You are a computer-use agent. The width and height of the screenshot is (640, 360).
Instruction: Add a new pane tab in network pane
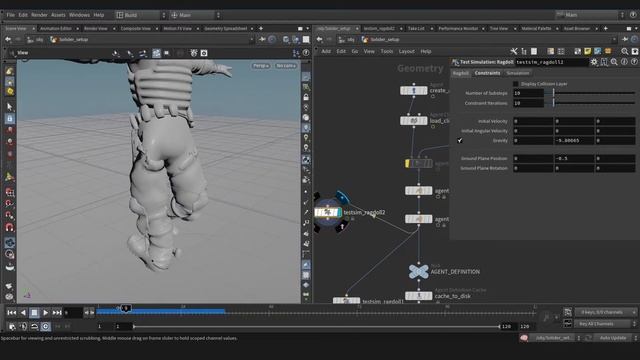[x=606, y=29]
